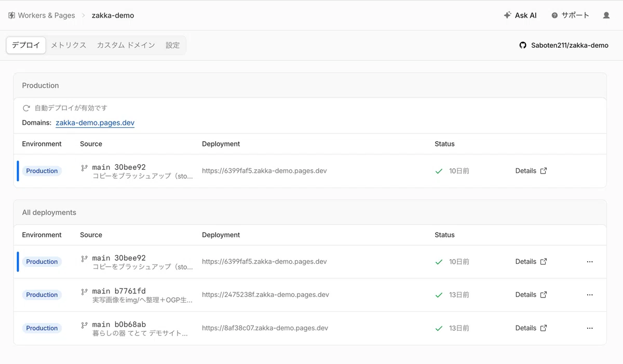Viewport: 623px width, 364px height.
Task: Open Saboten211/zakka-demo repository link
Action: coord(570,45)
